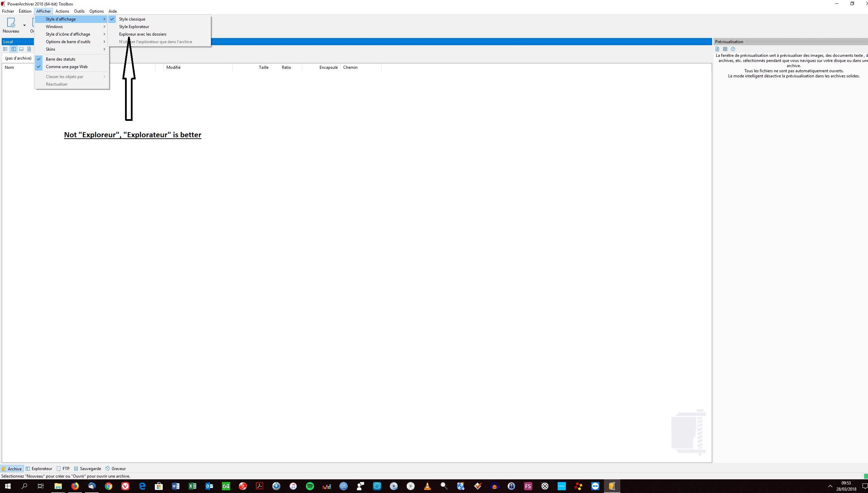Click the bottom preview pane icon
The width and height of the screenshot is (868, 493).
pos(21,49)
